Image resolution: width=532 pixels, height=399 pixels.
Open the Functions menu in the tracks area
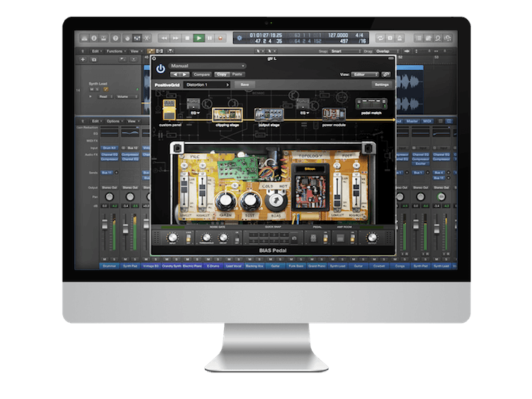tap(116, 51)
